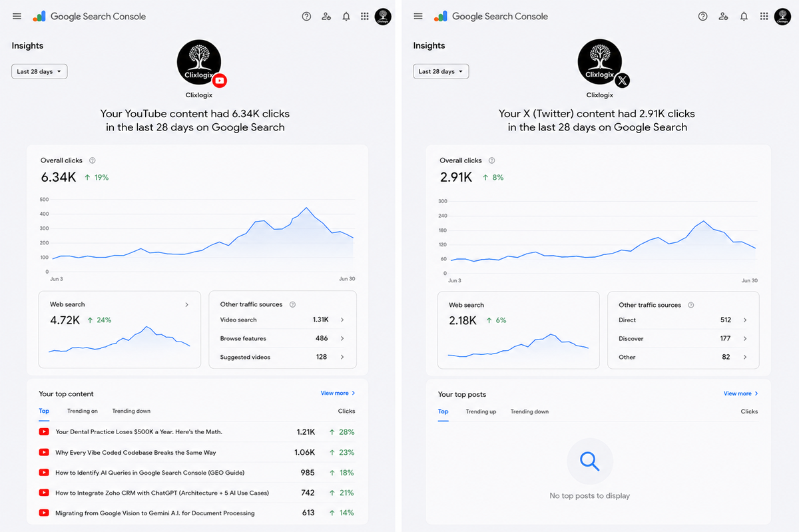
Task: Open Google apps grid in YouTube panel
Action: tap(364, 17)
